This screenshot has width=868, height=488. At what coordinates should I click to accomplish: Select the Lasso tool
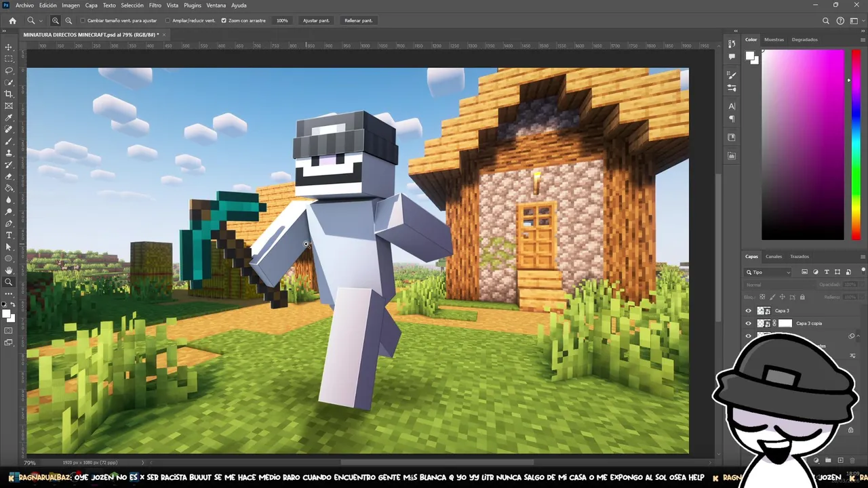9,70
